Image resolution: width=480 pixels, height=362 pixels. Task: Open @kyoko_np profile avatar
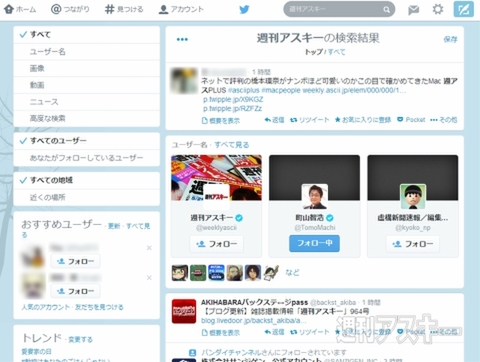[x=413, y=197]
